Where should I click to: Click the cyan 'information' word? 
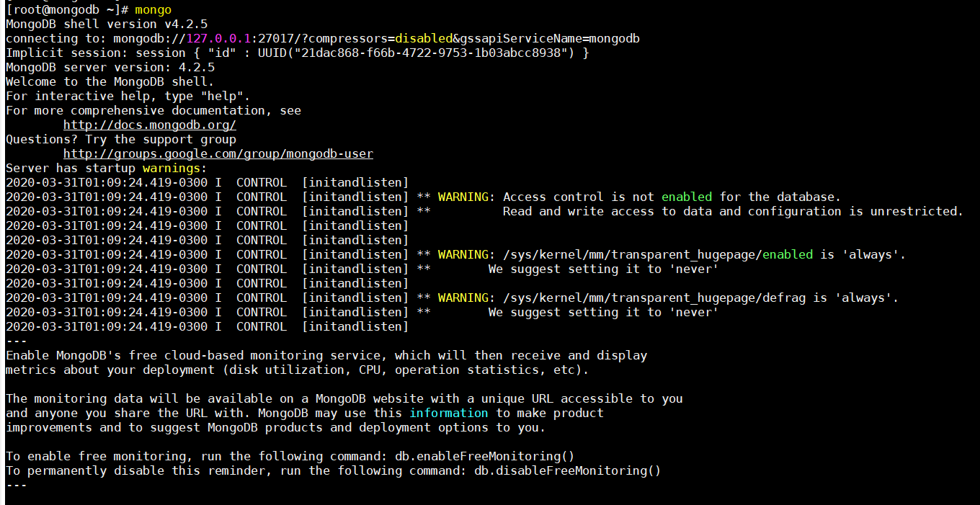[449, 414]
